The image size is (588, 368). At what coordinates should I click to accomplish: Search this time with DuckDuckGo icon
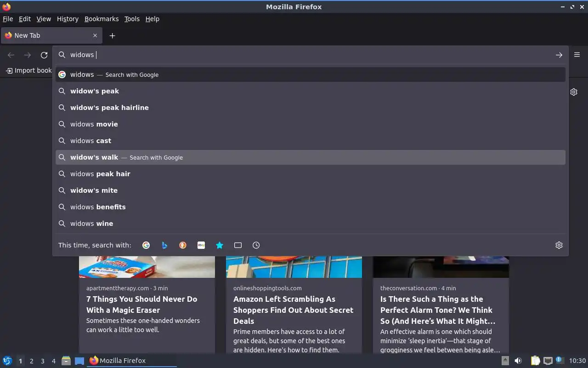coord(183,245)
